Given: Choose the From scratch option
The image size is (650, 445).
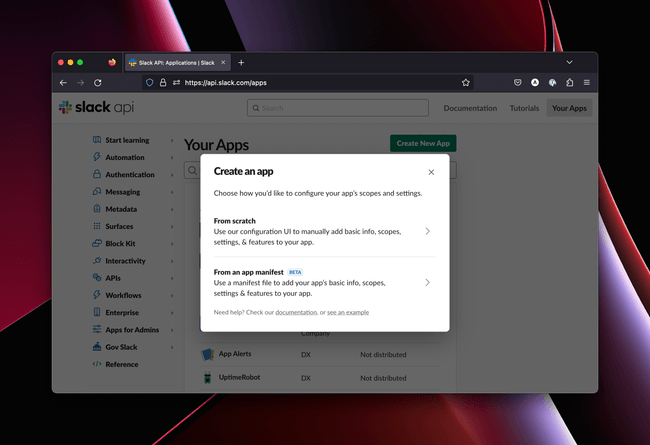Looking at the screenshot, I should 325,231.
